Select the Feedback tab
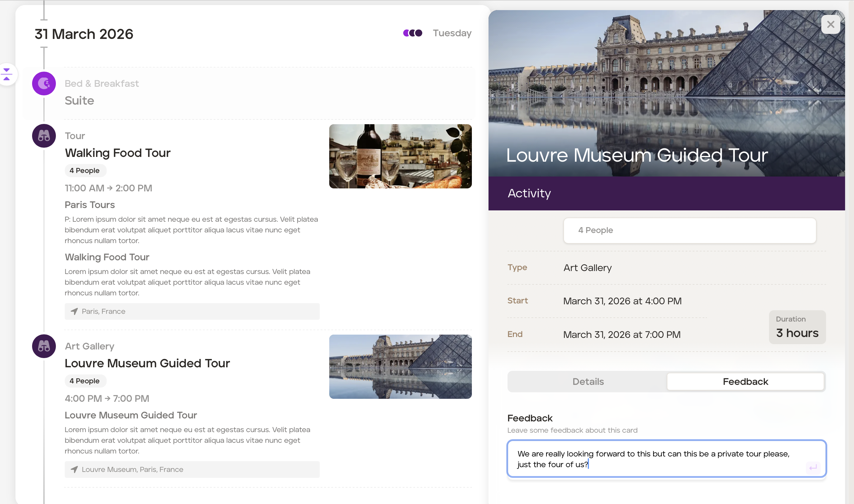The image size is (854, 504). 745,381
